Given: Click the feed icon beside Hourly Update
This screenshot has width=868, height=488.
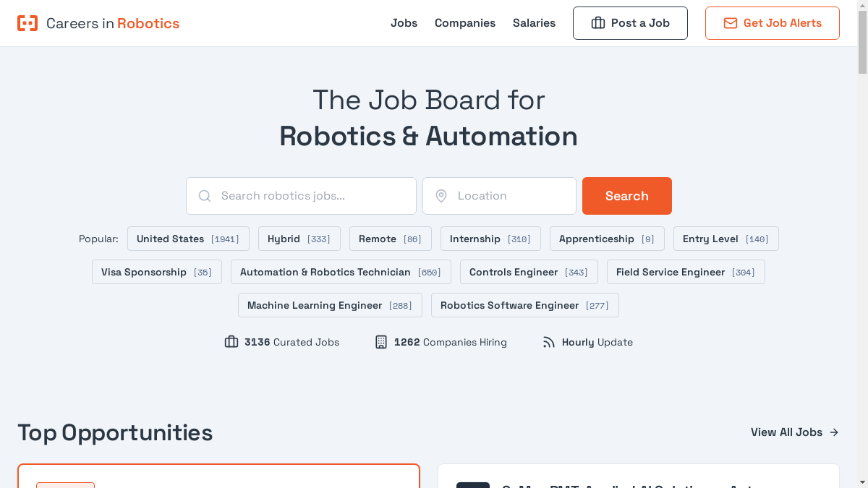Looking at the screenshot, I should coord(549,342).
